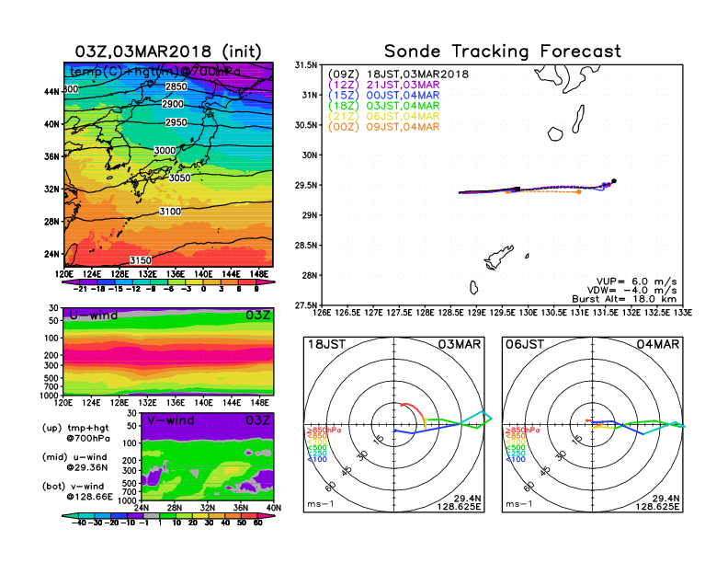
Task: Click "29.4N 128.625E" in the 18JST hodograph
Action: click(x=459, y=502)
